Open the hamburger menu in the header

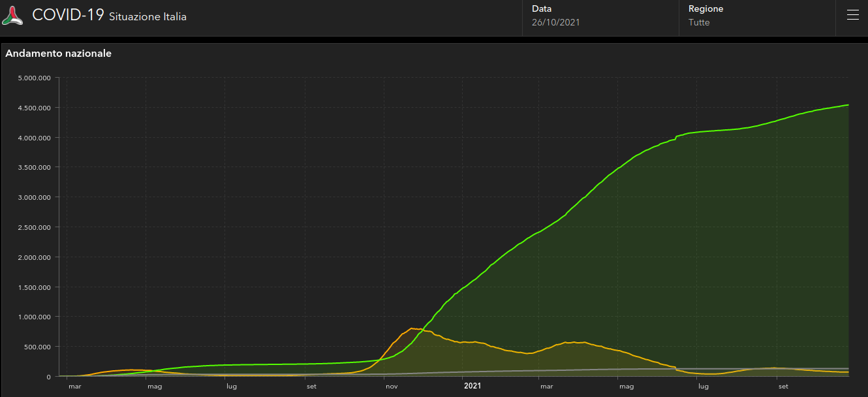(852, 16)
